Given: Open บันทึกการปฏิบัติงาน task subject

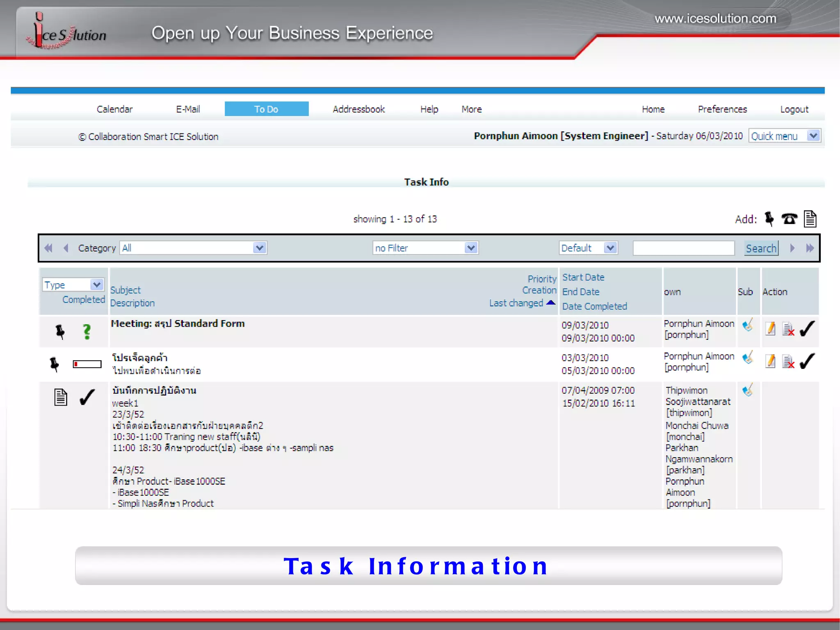Looking at the screenshot, I should (154, 390).
